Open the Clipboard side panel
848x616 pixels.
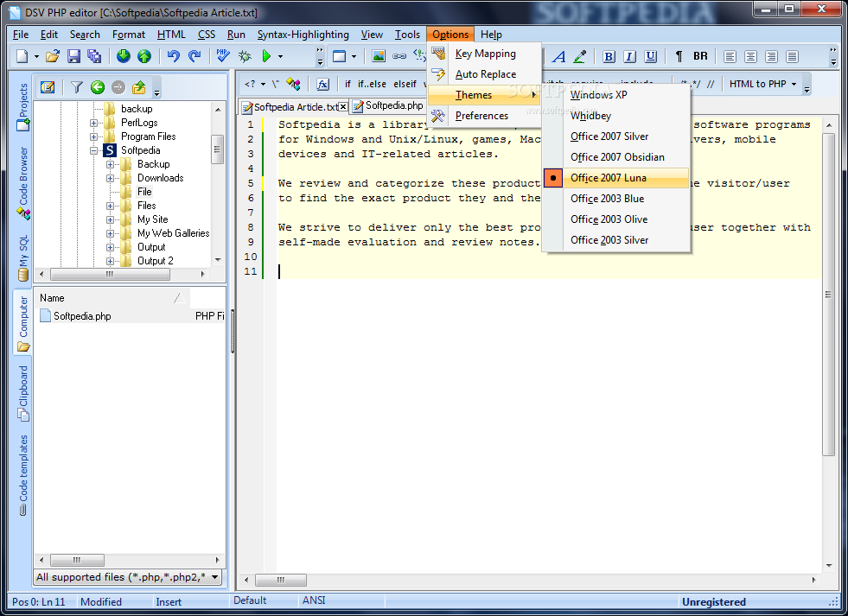click(22, 392)
